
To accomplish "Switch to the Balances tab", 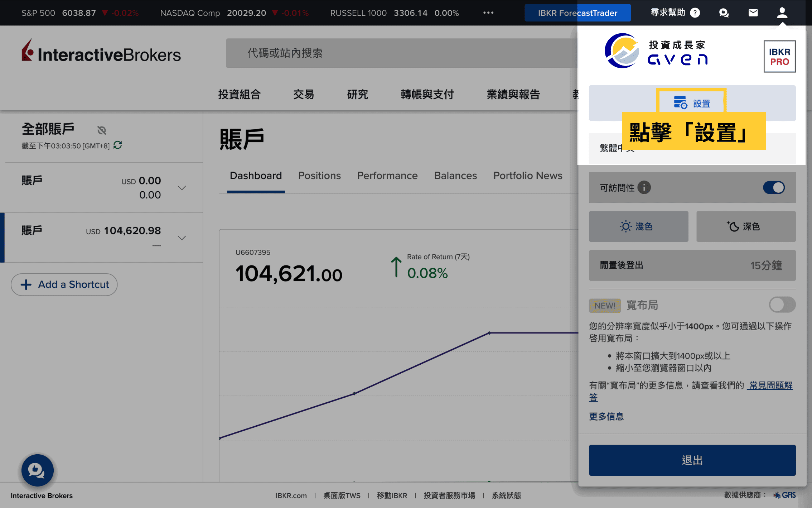I will [455, 176].
